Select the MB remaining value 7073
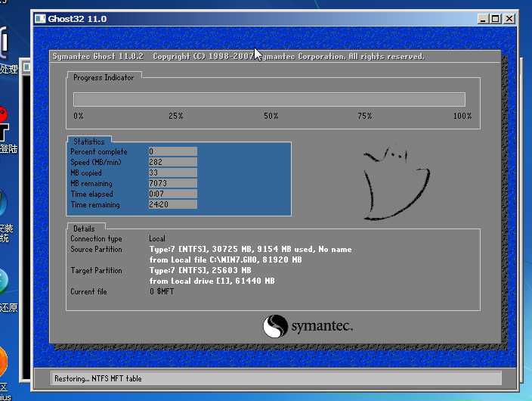 click(173, 183)
